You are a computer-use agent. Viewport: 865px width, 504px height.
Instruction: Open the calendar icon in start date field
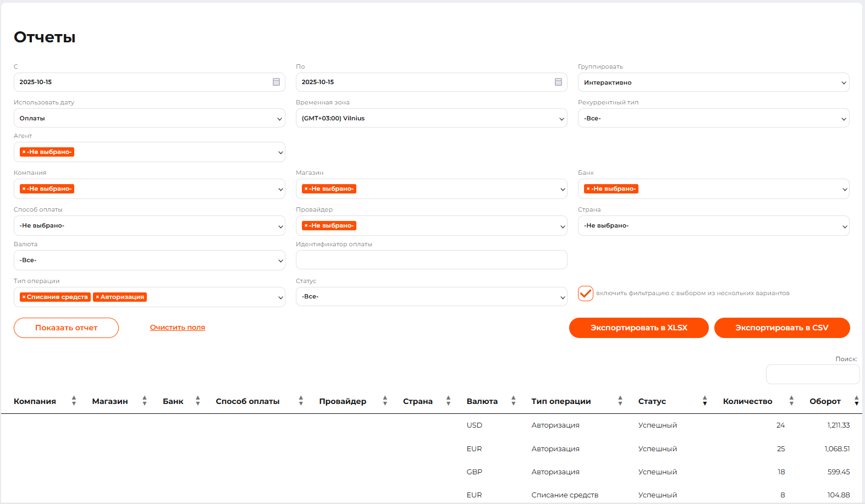(276, 82)
